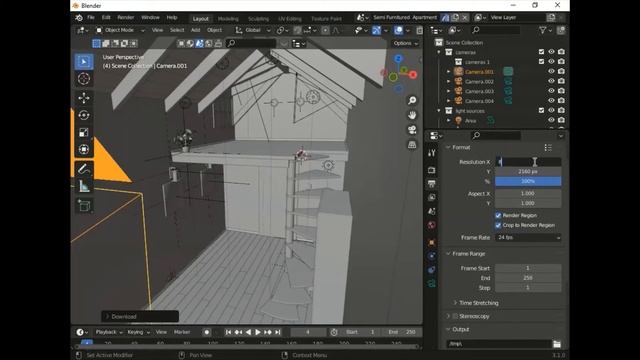Select the Transform tool
Image resolution: width=640 pixels, height=360 pixels.
[84, 149]
